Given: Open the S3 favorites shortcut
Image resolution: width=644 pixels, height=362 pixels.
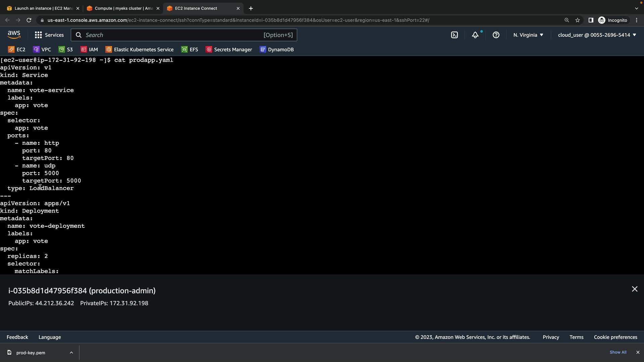Looking at the screenshot, I should 66,50.
